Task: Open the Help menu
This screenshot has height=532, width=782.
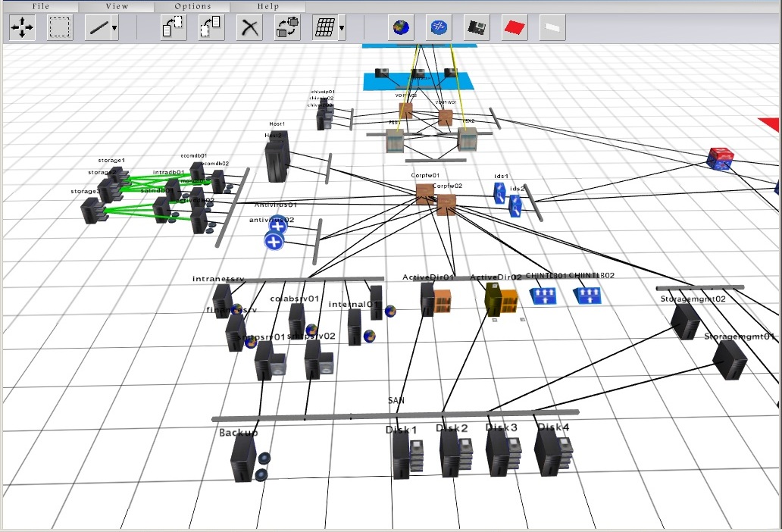Action: point(267,6)
